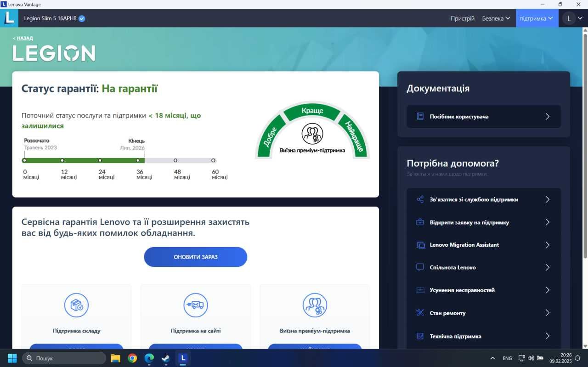Click the Підтримка на сайті truck icon
Screen dimensions: 588x367
point(196,305)
